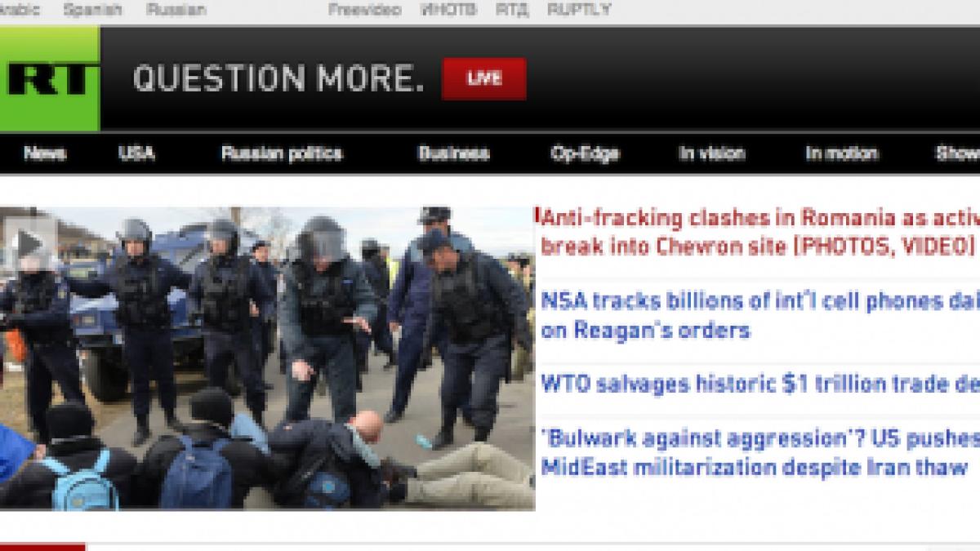Select the Op-Edge menu item
The image size is (980, 551).
coord(585,153)
